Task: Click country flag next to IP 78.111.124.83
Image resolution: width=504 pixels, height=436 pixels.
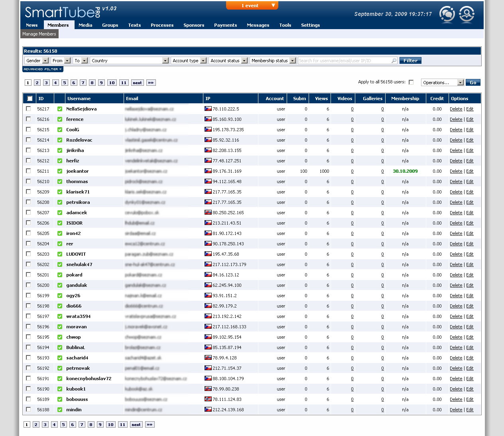Action: (x=208, y=399)
